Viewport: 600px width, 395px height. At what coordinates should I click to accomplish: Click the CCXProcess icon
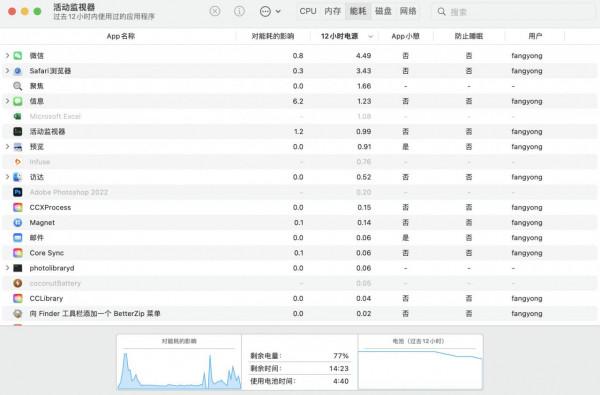tap(18, 207)
